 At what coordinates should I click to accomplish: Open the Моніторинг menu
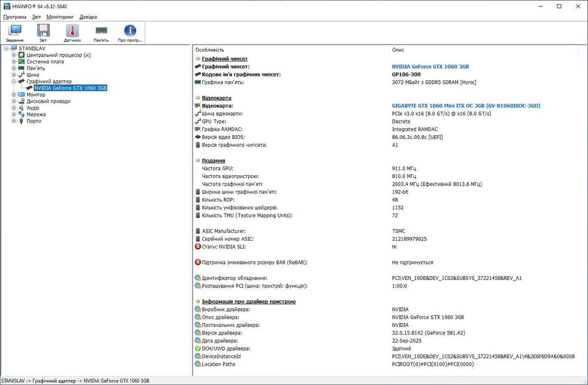(x=60, y=17)
